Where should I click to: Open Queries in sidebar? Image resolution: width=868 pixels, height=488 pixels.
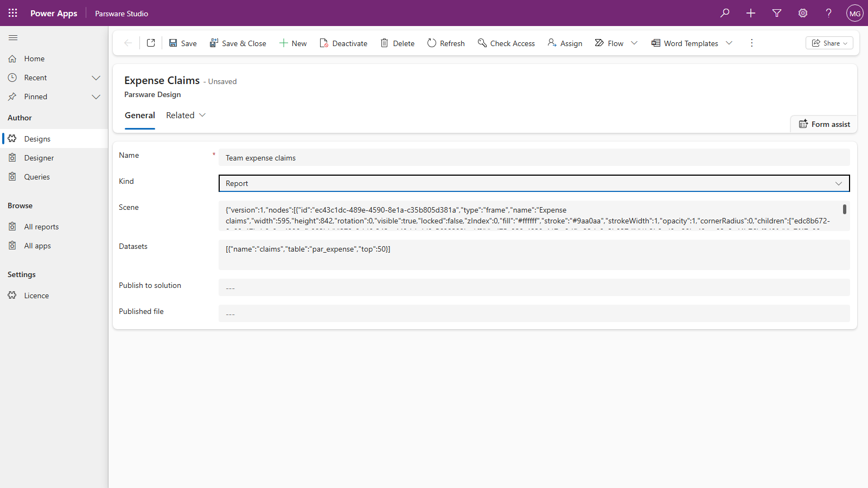54,177
